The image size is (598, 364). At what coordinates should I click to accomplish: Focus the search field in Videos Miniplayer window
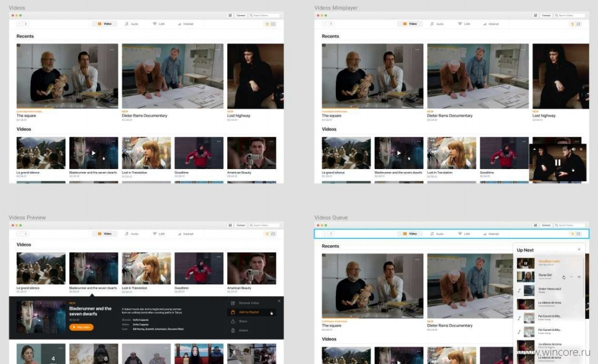tap(570, 16)
